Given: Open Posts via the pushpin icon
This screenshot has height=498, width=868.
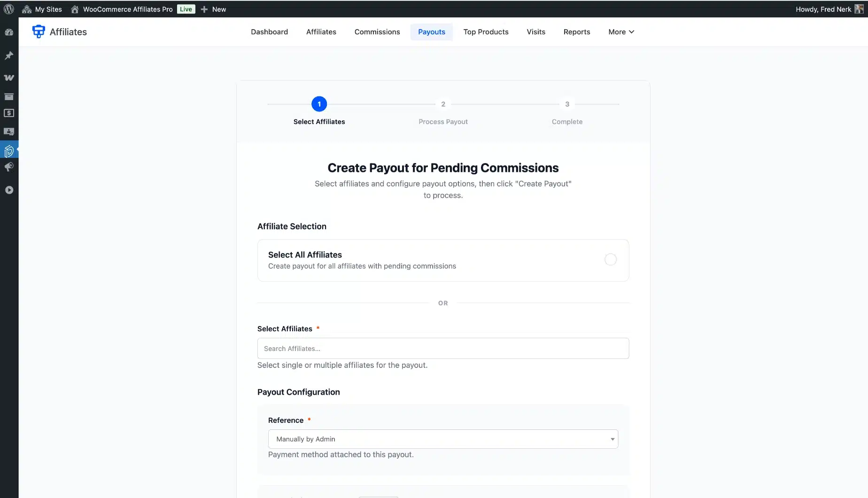Looking at the screenshot, I should coord(9,56).
